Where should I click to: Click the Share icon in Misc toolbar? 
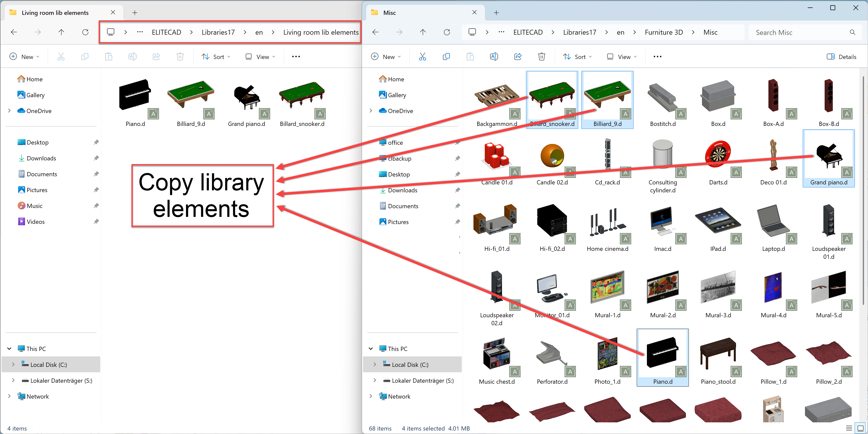tap(518, 57)
